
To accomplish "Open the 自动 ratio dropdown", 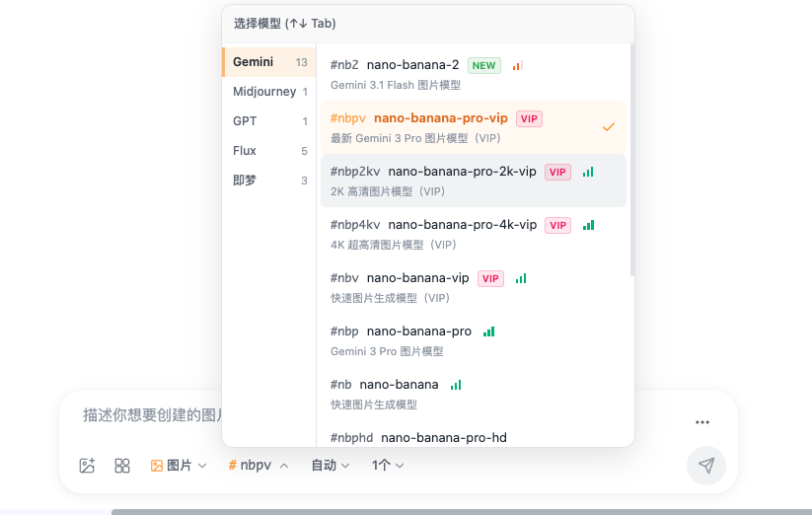I will point(330,466).
